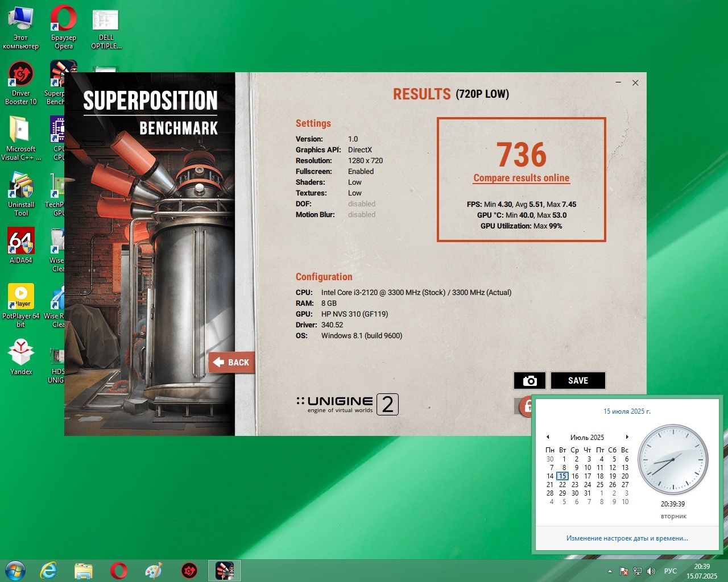Click the SAVE button for benchmark results

(578, 381)
